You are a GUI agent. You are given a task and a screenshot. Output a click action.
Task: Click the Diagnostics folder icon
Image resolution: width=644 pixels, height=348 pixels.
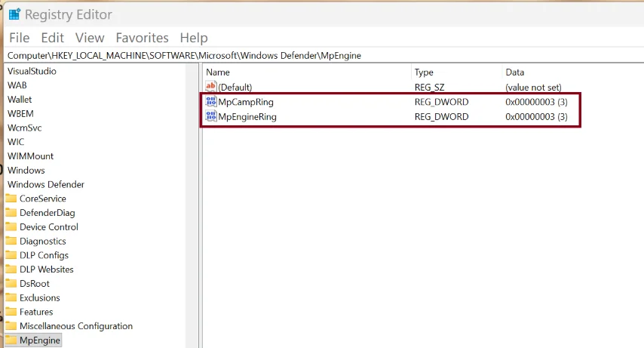coord(11,241)
